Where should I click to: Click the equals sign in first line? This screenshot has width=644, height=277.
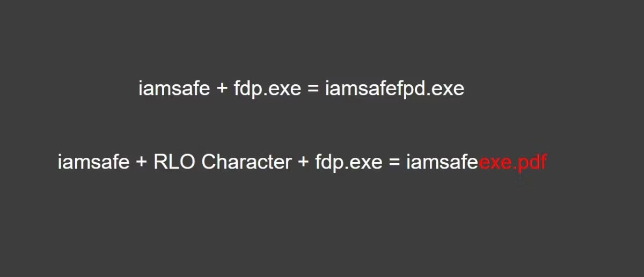pyautogui.click(x=313, y=89)
